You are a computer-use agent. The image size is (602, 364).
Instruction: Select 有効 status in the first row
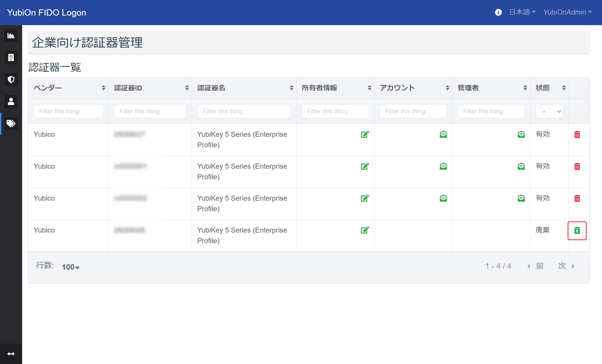coord(542,134)
